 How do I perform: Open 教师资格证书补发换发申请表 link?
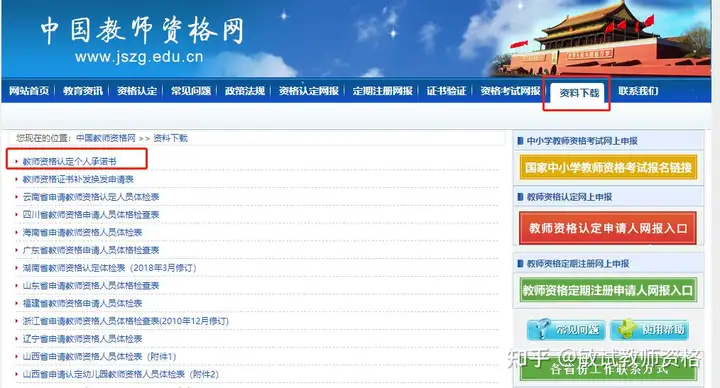[x=78, y=179]
